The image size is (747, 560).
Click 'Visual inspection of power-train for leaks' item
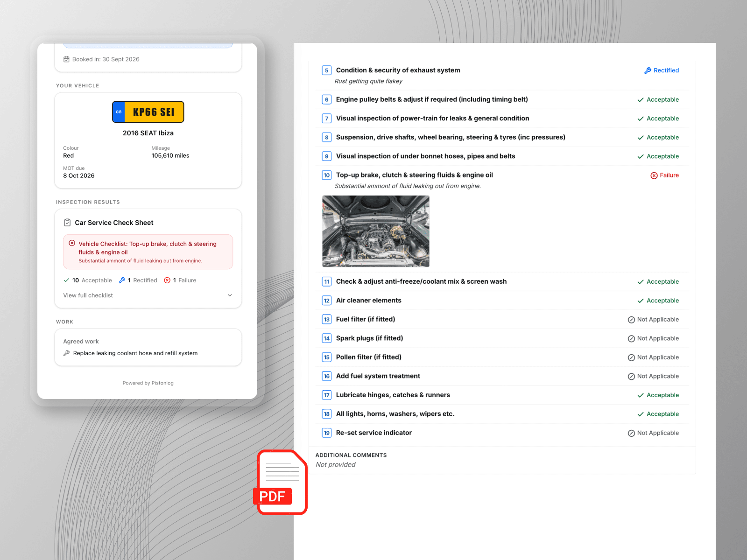[x=433, y=119]
